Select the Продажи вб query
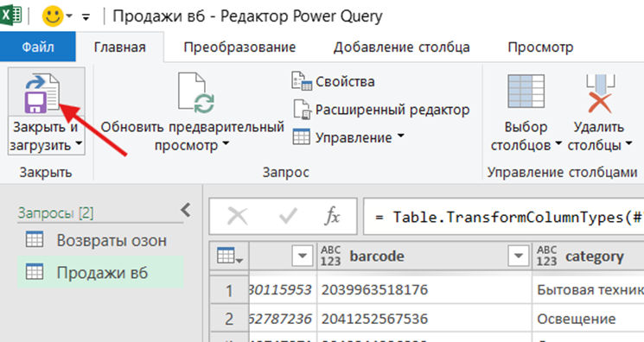644x342 pixels. [x=100, y=273]
